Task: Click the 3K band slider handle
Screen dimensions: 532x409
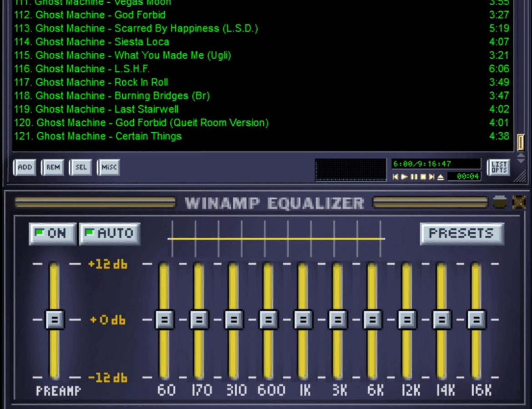Action: [x=337, y=319]
